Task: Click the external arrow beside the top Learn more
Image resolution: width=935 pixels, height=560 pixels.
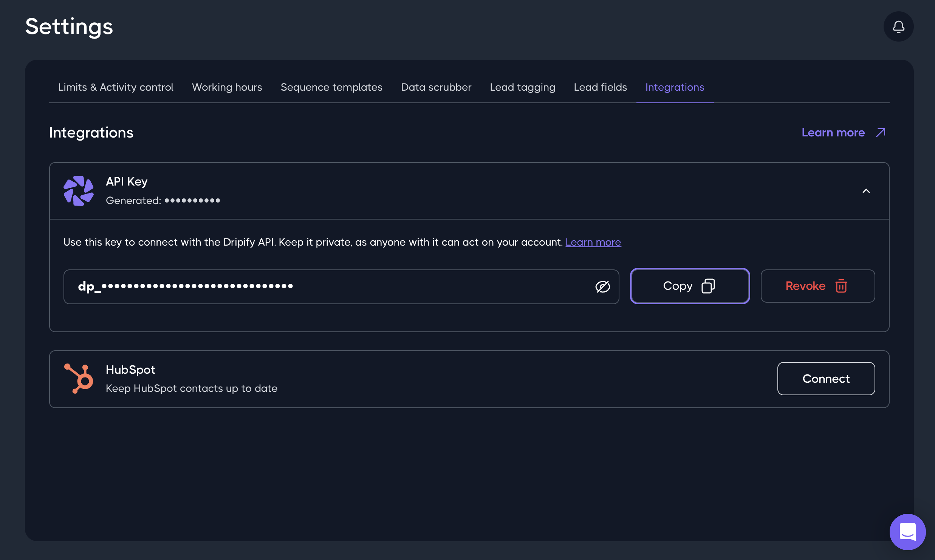Action: pyautogui.click(x=881, y=133)
